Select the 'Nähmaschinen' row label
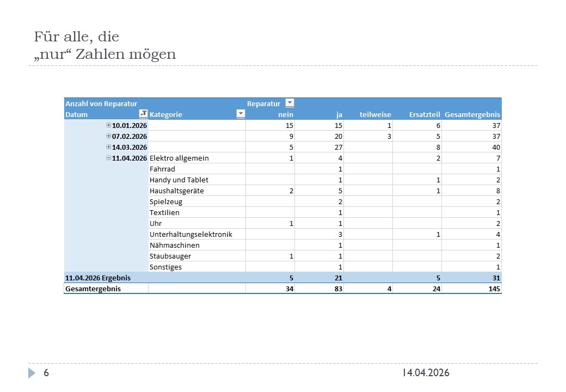Screen dimensions: 566x392 point(174,245)
